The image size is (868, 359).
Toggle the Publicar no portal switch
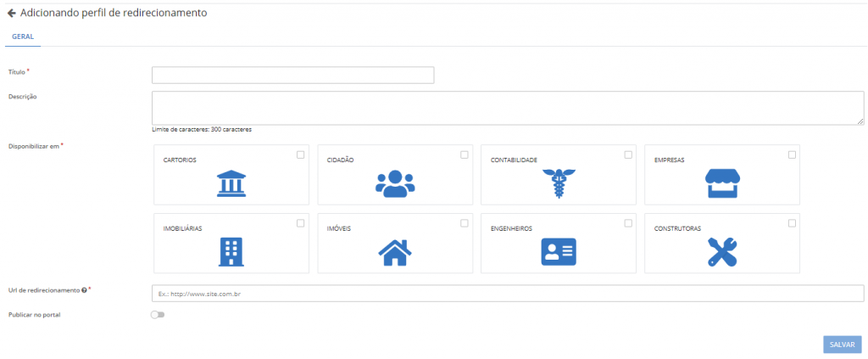pyautogui.click(x=157, y=315)
